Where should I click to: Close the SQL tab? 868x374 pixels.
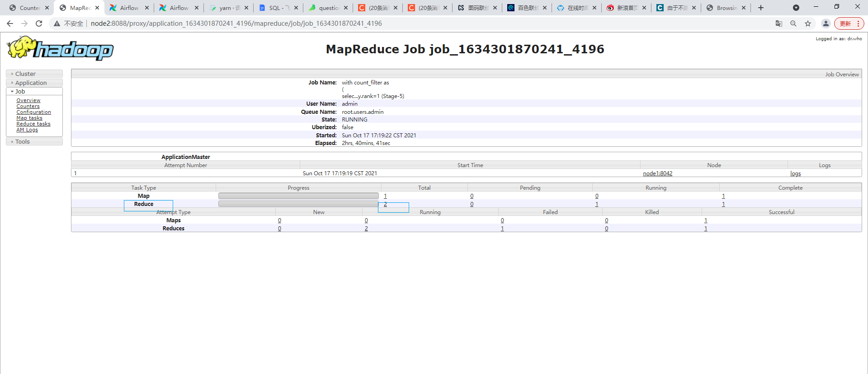pos(296,8)
